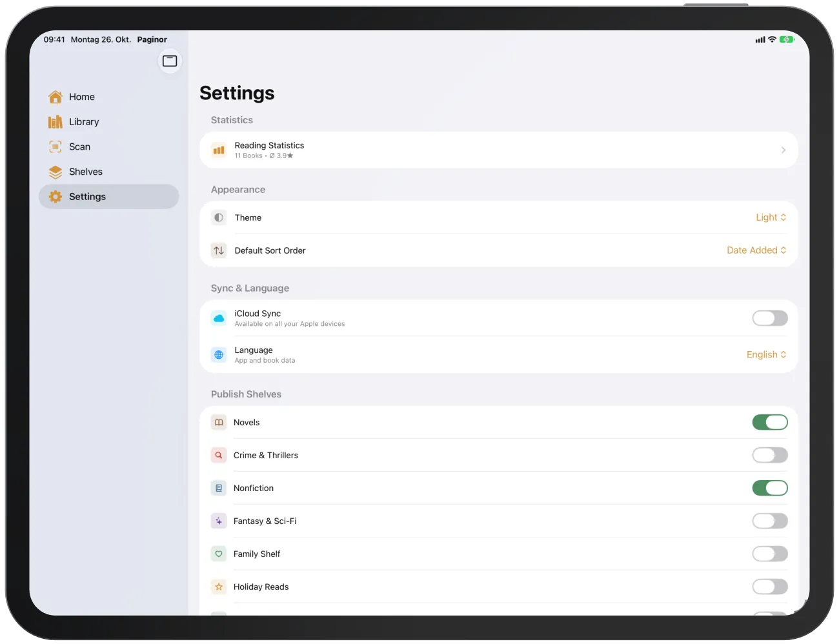This screenshot has width=839, height=644.
Task: Switch on the Holiday Reads toggle
Action: click(x=770, y=587)
